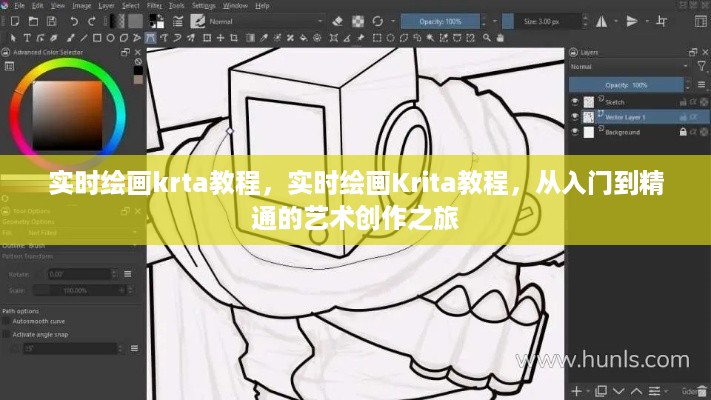The image size is (711, 400).
Task: Add a new layer with plus icon
Action: pyautogui.click(x=576, y=391)
